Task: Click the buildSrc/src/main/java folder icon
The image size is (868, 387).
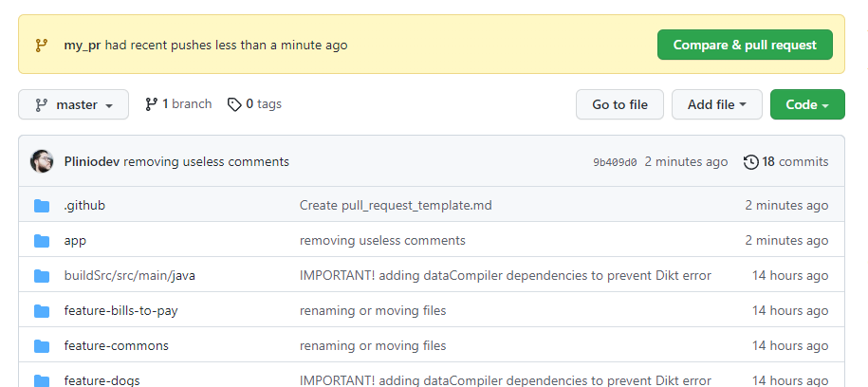Action: [42, 276]
